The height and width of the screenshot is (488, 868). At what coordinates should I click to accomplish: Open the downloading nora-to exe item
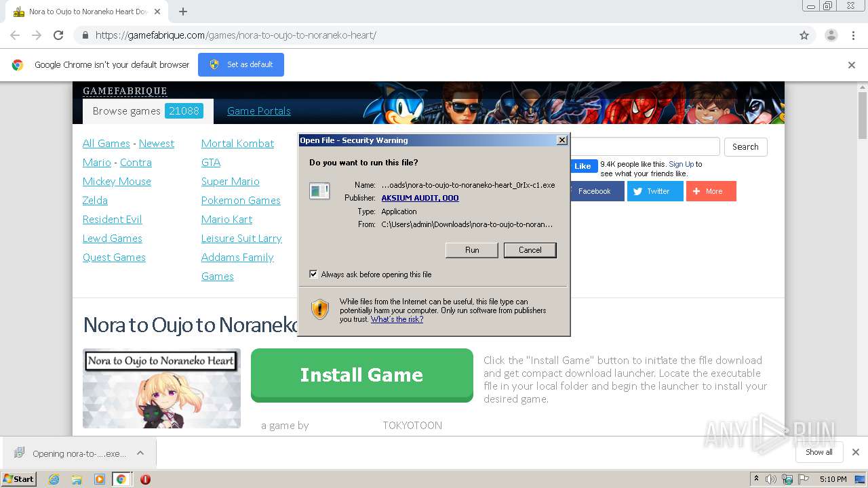click(x=71, y=453)
